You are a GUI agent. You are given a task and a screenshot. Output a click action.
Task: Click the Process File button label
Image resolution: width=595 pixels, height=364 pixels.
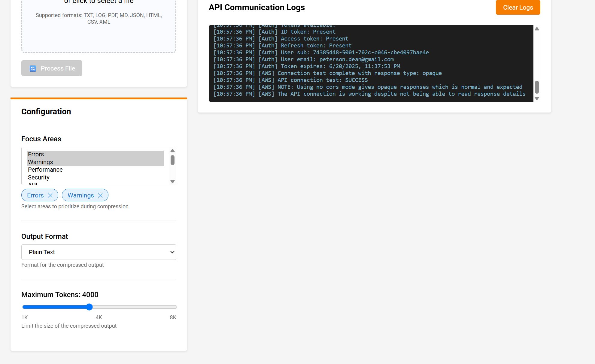pyautogui.click(x=58, y=68)
